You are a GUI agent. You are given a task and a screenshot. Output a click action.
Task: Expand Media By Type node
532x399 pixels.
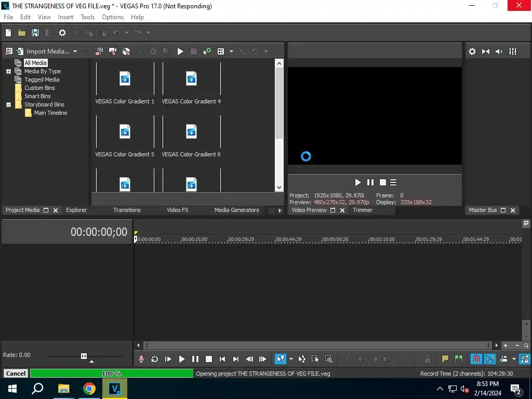pyautogui.click(x=8, y=71)
